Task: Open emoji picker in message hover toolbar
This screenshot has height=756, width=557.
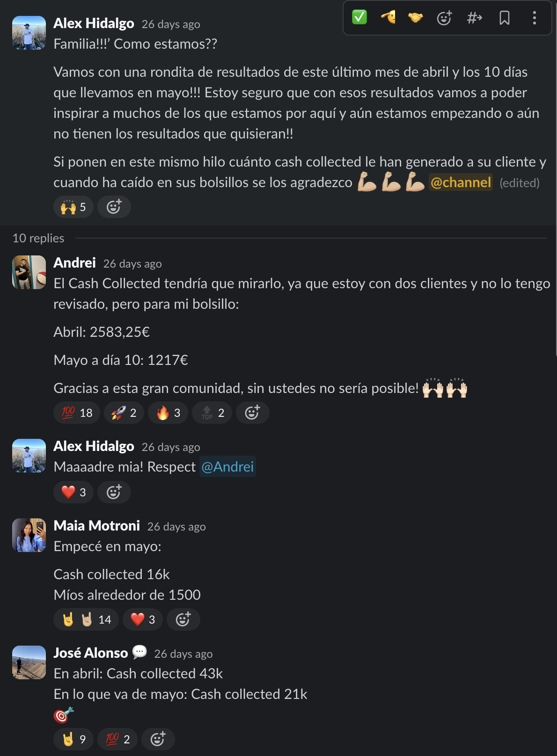Action: [x=444, y=18]
